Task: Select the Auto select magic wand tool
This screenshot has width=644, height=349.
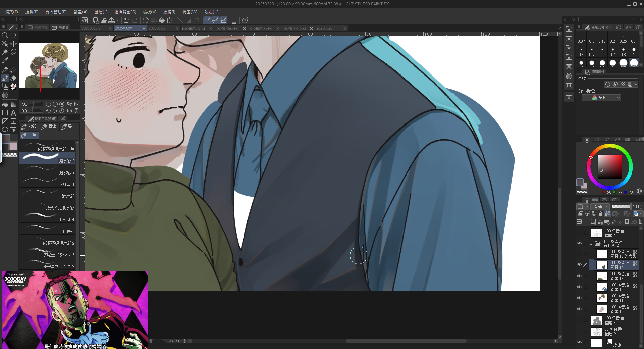Action: pyautogui.click(x=5, y=52)
